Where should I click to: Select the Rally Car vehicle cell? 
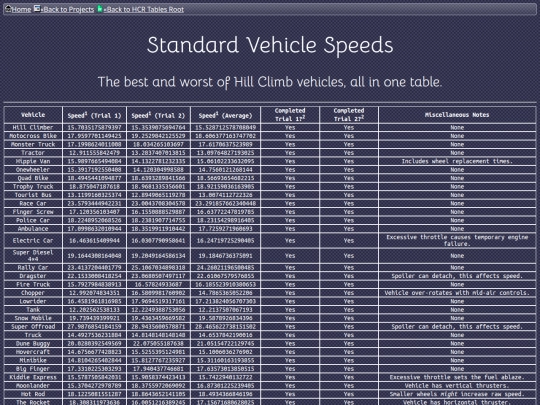pos(33,268)
